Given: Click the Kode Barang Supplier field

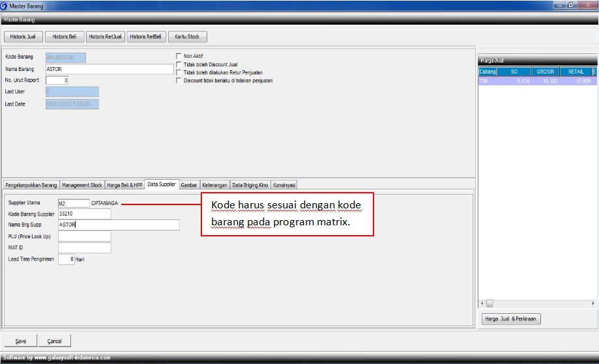Looking at the screenshot, I should pos(84,214).
